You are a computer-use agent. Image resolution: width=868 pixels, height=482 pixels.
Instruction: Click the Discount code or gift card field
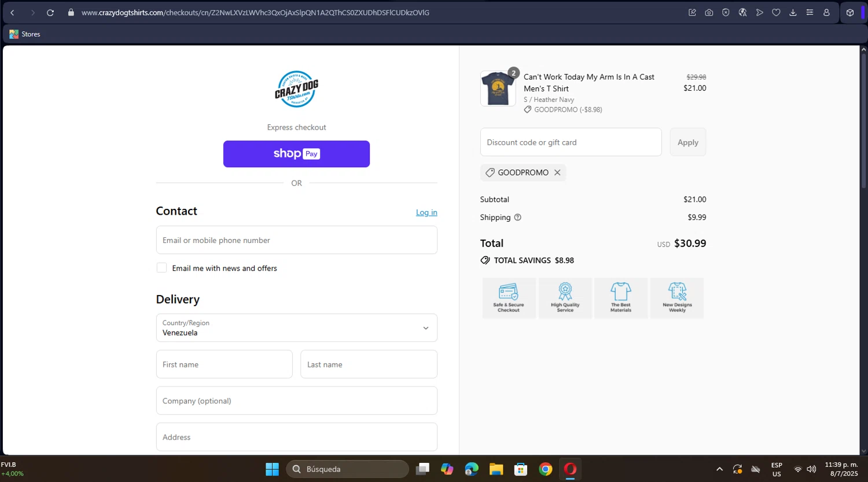[571, 142]
